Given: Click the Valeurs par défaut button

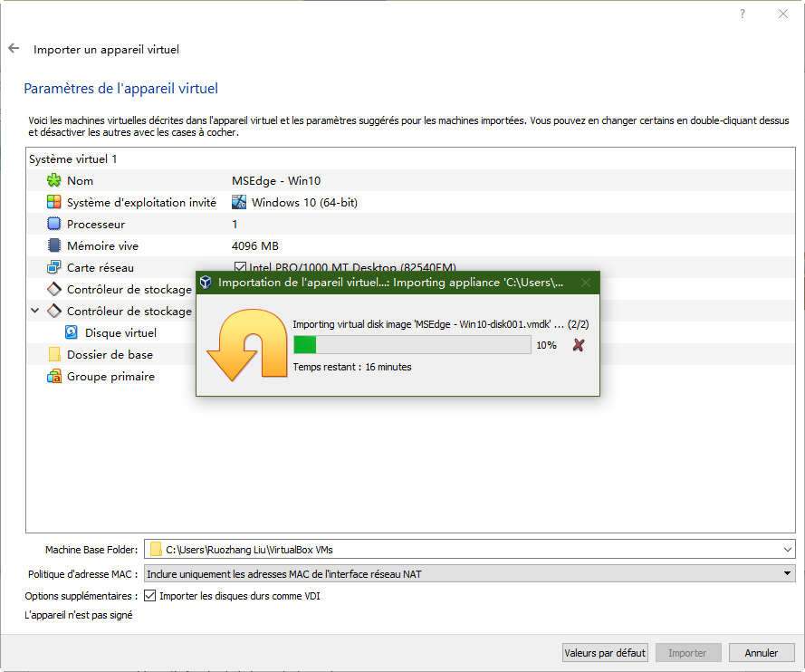Looking at the screenshot, I should point(605,652).
